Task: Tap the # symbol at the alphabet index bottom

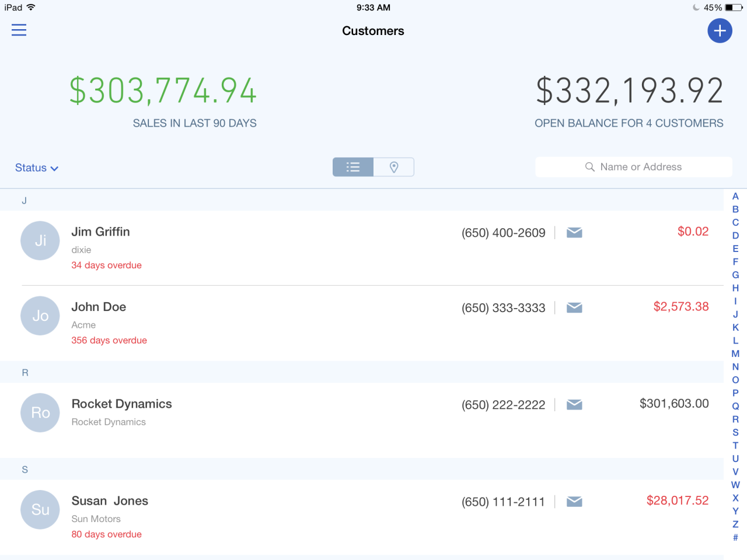Action: pos(735,538)
